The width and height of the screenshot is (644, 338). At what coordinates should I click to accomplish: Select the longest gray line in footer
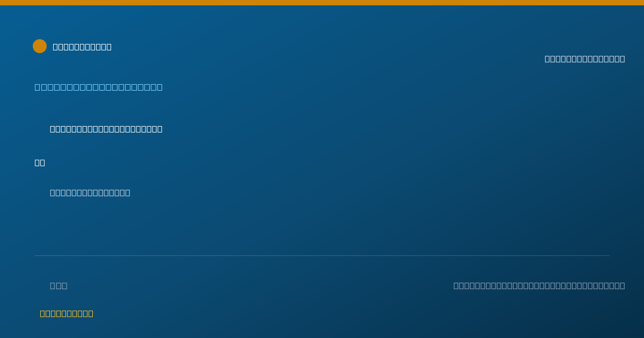point(539,285)
